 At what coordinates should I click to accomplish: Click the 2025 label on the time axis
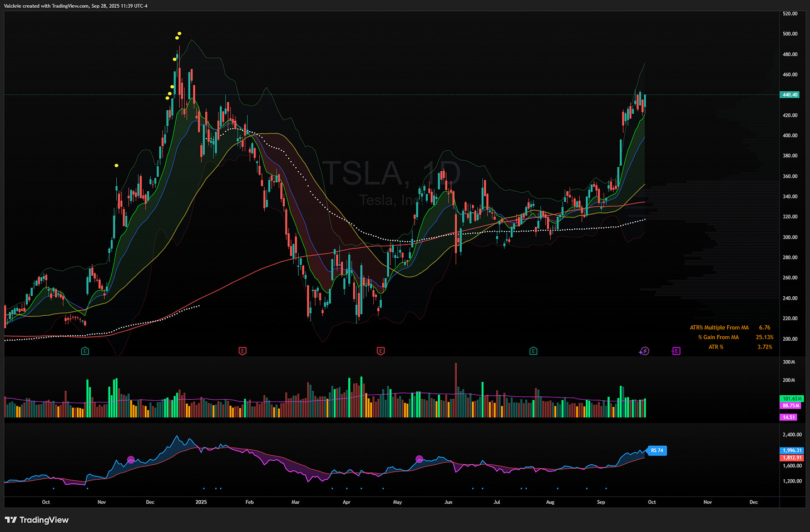click(201, 502)
